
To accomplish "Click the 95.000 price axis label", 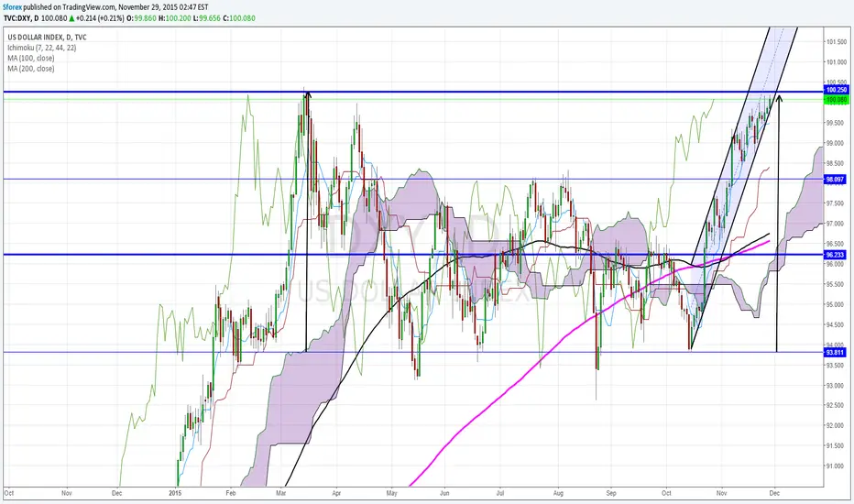I will (836, 304).
